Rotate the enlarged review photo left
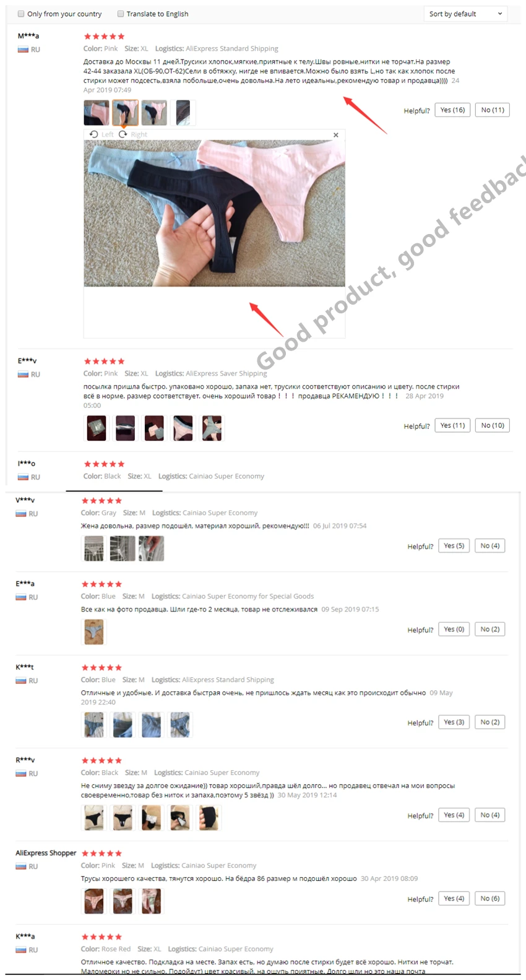The width and height of the screenshot is (526, 980). [101, 134]
